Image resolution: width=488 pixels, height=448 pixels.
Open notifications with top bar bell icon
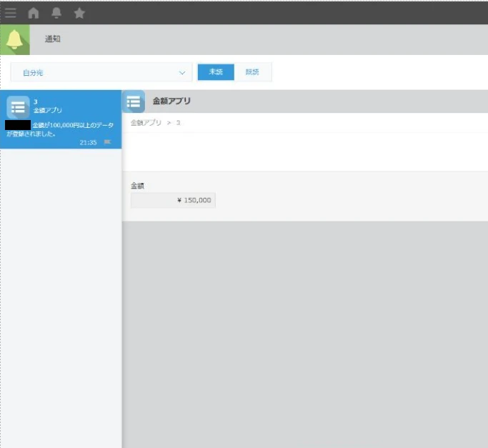pyautogui.click(x=56, y=13)
